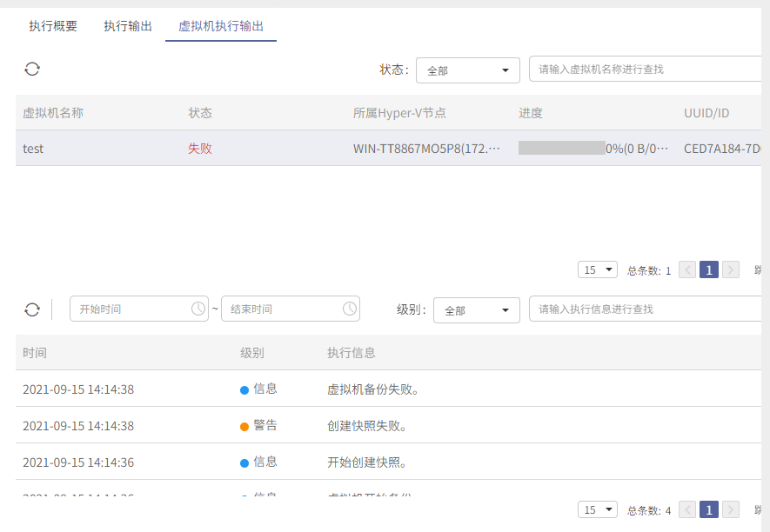This screenshot has height=532, width=770.
Task: Switch to 执行概要 tab
Action: coord(53,26)
